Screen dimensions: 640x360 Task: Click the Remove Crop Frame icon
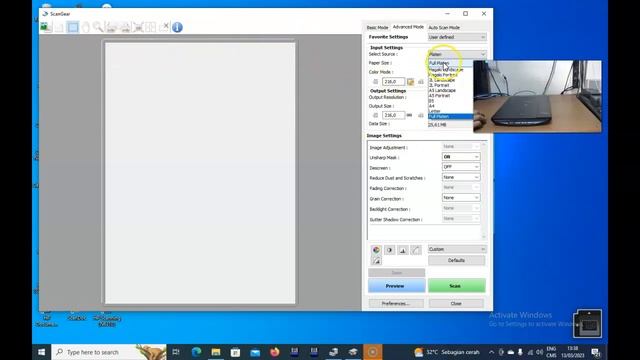point(164,27)
